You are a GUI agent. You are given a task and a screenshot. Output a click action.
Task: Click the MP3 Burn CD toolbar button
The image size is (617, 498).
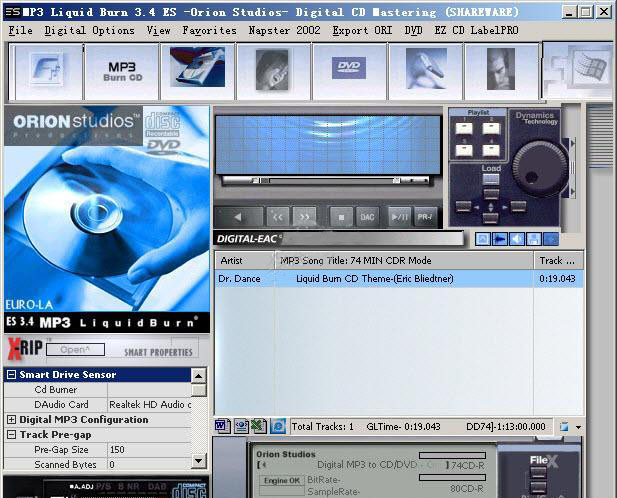121,71
